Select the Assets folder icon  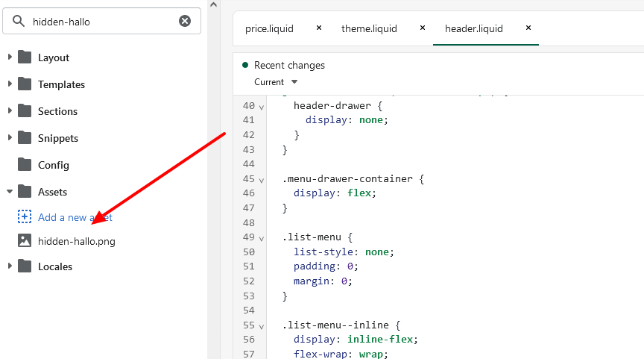25,191
